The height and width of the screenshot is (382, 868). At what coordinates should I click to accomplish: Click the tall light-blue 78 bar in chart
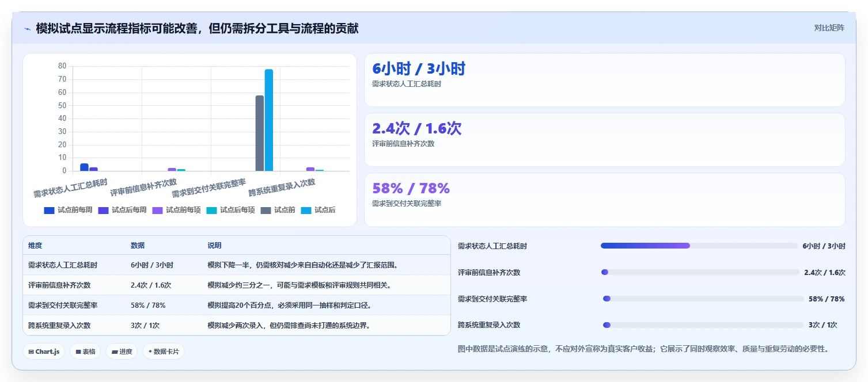tap(269, 120)
